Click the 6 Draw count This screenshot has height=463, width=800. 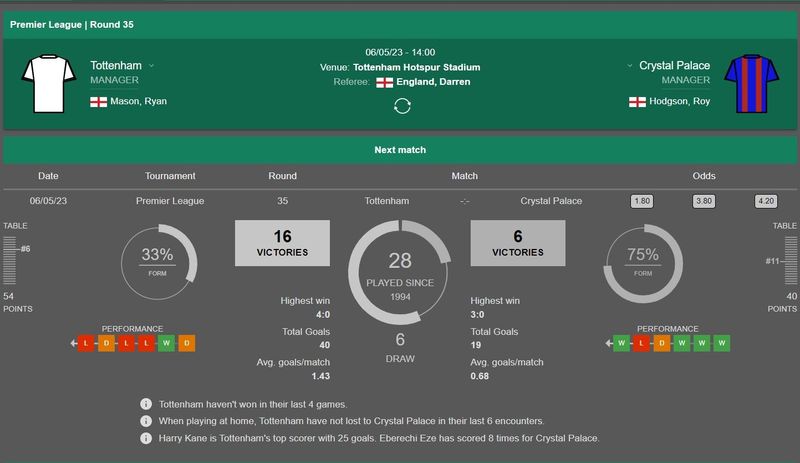click(x=400, y=340)
